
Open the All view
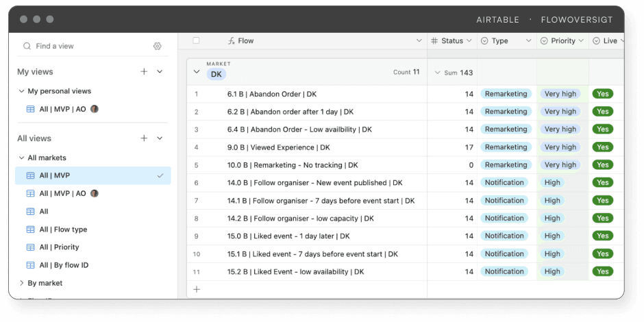[92, 212]
